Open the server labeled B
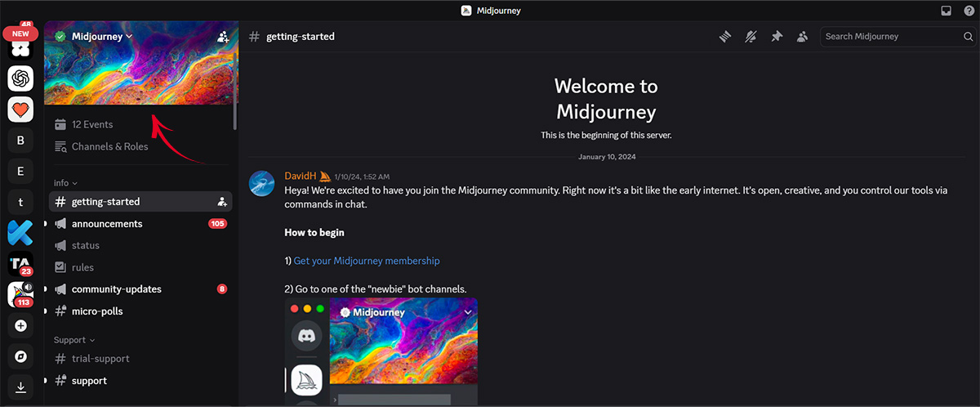The height and width of the screenshot is (407, 980). pos(20,141)
